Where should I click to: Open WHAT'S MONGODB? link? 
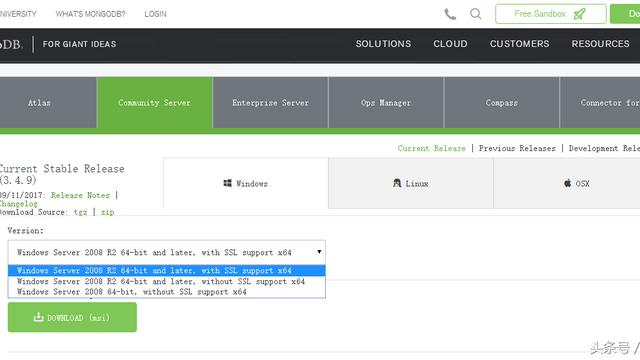pos(91,14)
